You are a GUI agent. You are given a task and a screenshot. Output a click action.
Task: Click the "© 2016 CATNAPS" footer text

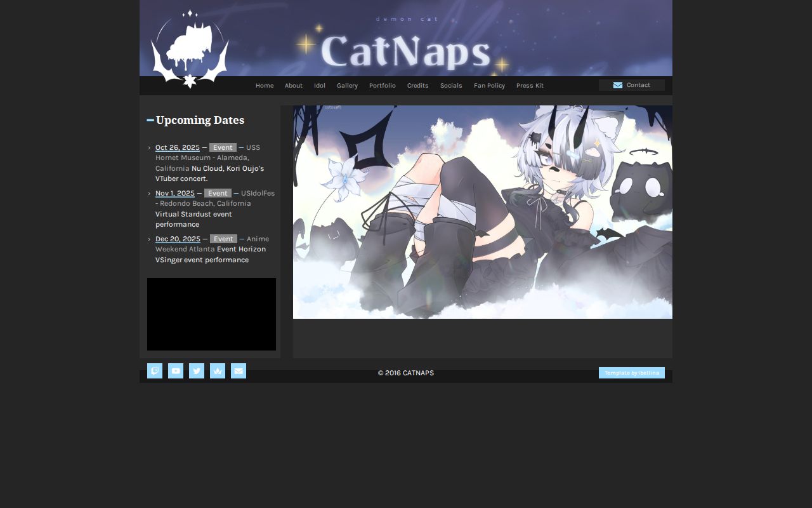(406, 373)
